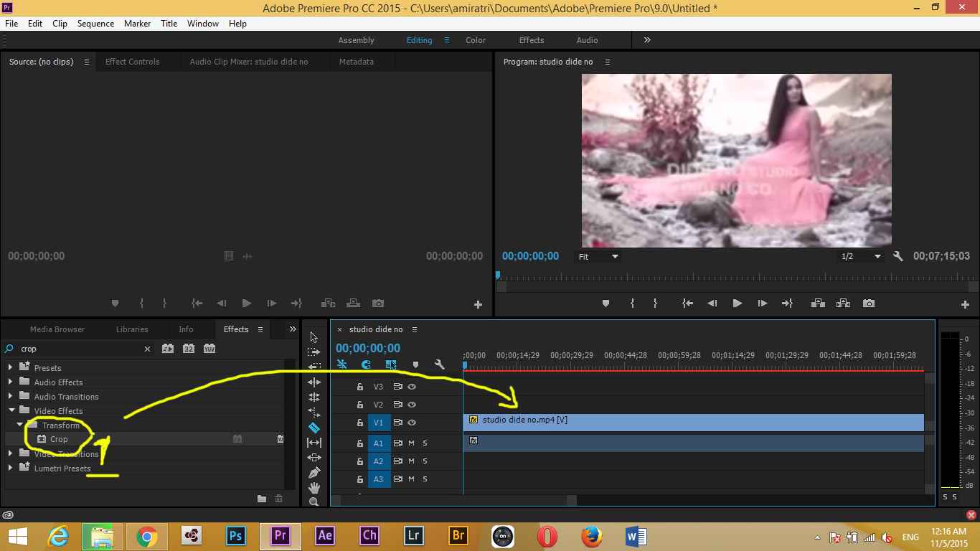Open Program monitor button editor plus
The height and width of the screenshot is (551, 980).
pos(965,304)
